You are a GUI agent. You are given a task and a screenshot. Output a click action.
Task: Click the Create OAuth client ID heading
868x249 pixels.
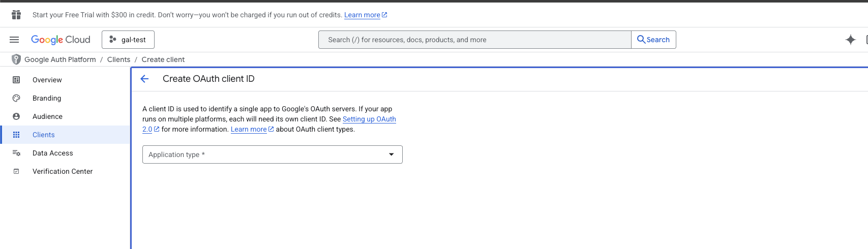click(208, 79)
